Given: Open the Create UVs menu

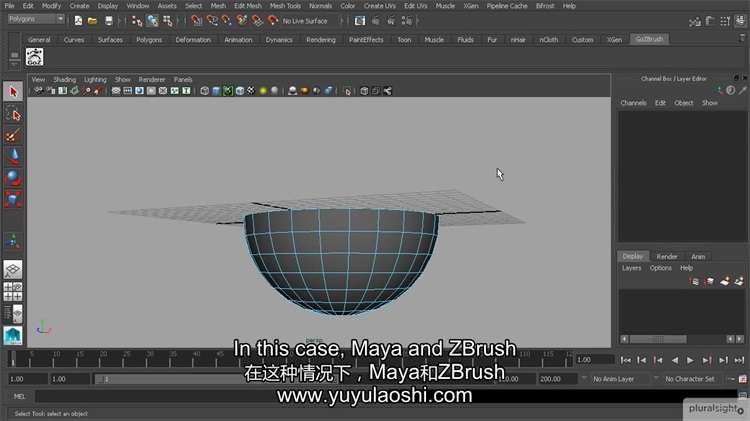Looking at the screenshot, I should point(379,6).
